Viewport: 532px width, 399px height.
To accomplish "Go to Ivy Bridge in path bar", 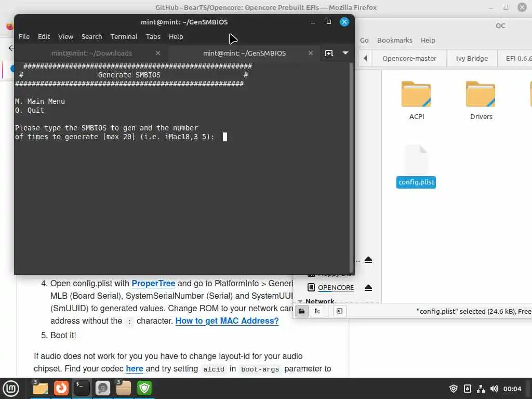I will click(x=472, y=58).
